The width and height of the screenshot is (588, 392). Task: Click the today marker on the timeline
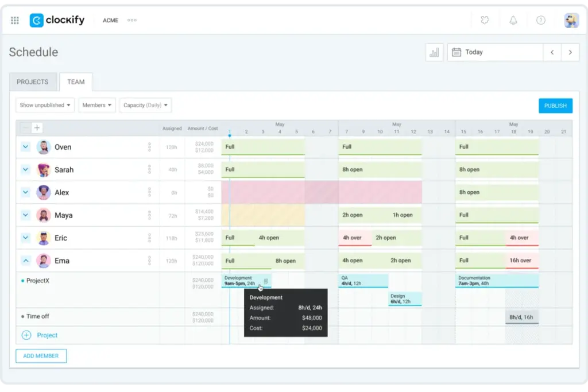(x=230, y=134)
